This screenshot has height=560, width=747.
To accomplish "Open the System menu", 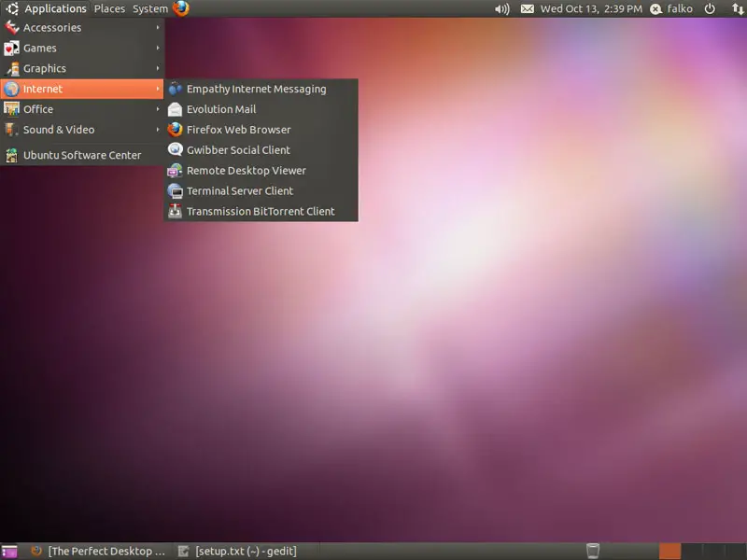I will point(150,9).
